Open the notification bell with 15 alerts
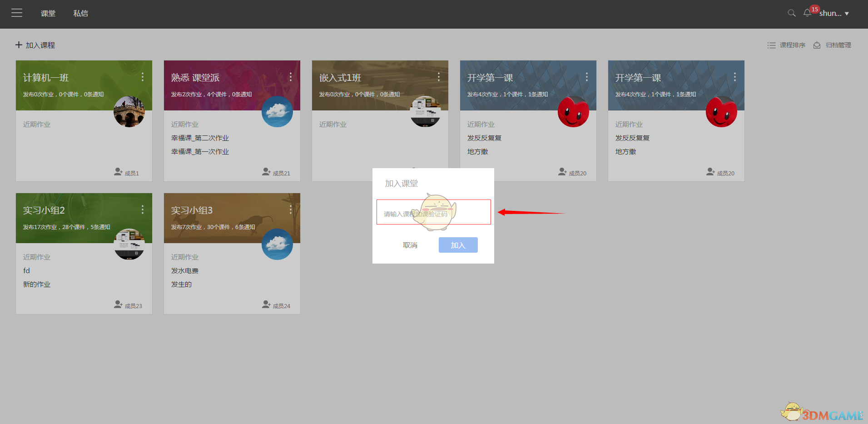868x424 pixels. tap(808, 13)
